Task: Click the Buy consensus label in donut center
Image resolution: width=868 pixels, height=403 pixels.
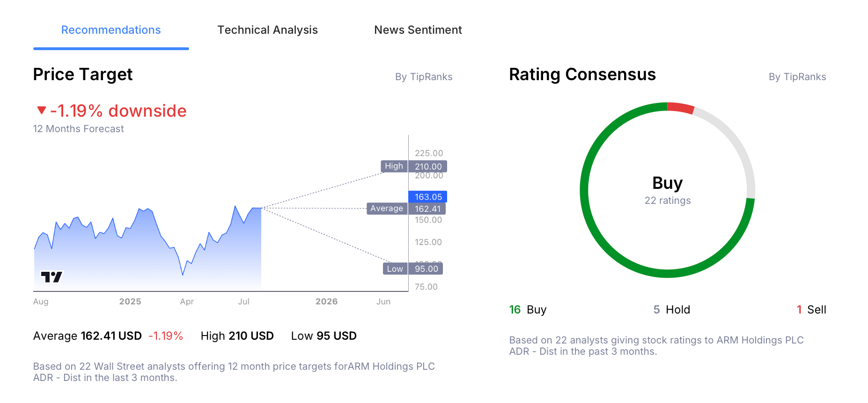Action: point(667,183)
